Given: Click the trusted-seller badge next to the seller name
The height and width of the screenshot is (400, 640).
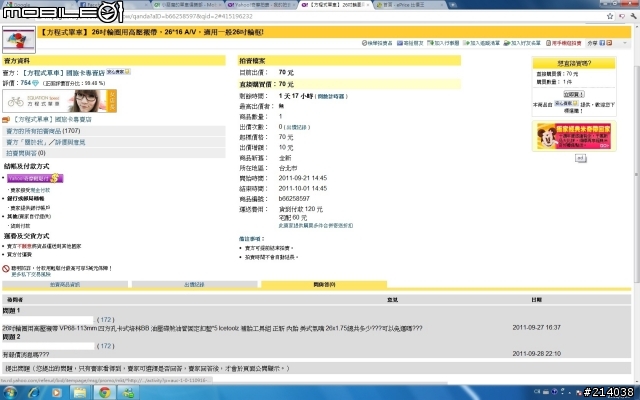Looking at the screenshot, I should click(118, 72).
